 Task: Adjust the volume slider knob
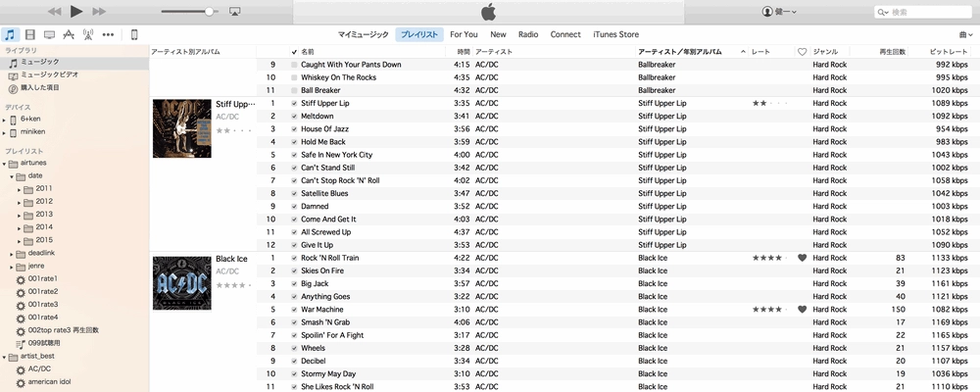[211, 12]
